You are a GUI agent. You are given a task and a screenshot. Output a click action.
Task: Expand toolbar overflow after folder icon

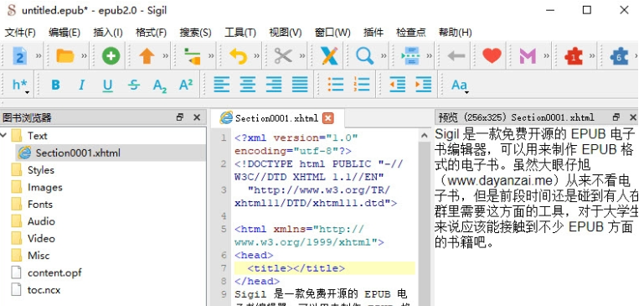pos(85,55)
